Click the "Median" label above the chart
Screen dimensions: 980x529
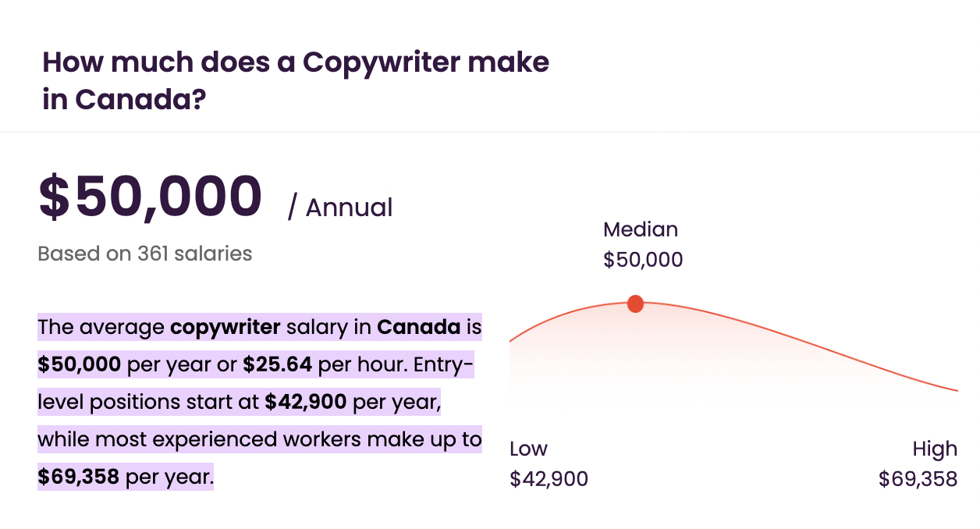[x=641, y=229]
